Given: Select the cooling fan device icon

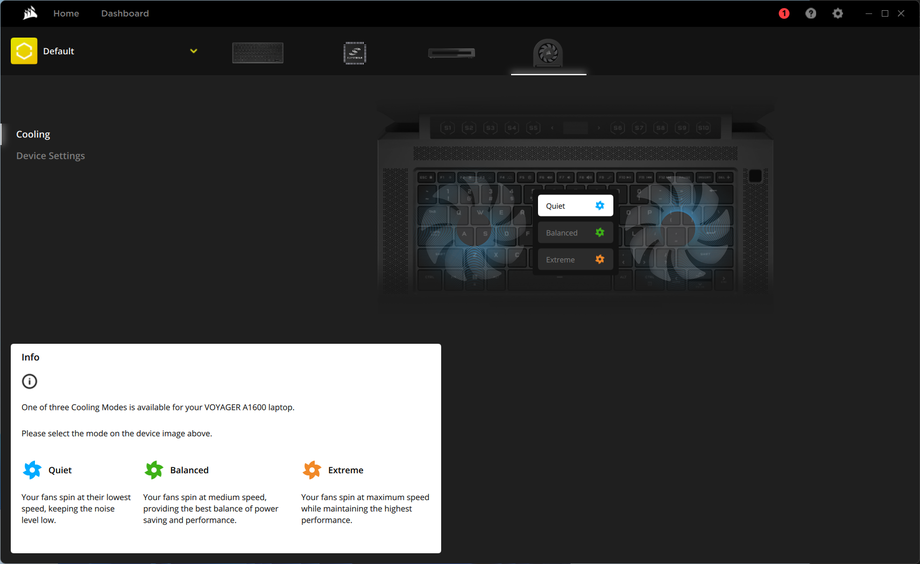Looking at the screenshot, I should pyautogui.click(x=548, y=52).
